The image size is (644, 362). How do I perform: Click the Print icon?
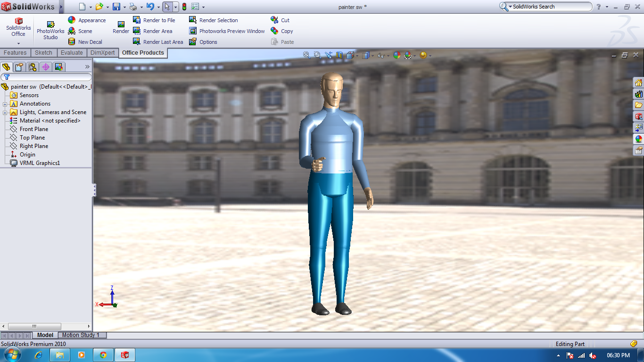click(133, 7)
